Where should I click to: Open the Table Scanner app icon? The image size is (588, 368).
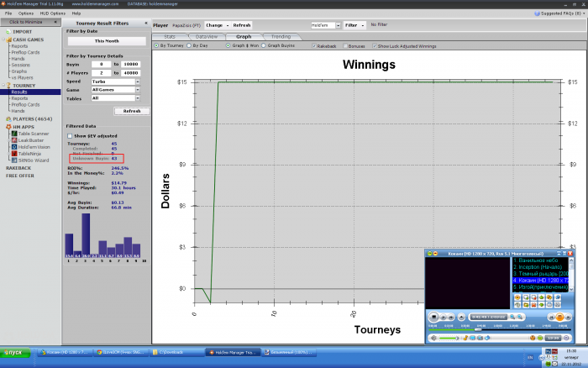(x=14, y=134)
